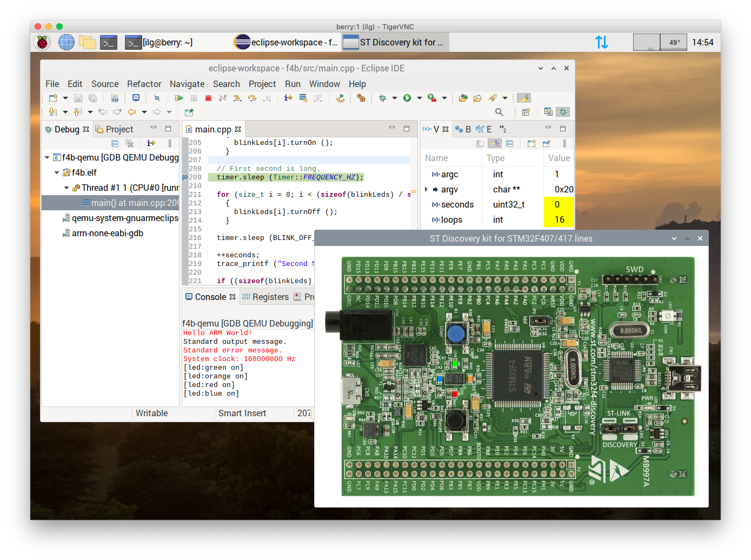
Task: Click the Run External Tools icon
Action: tap(432, 98)
